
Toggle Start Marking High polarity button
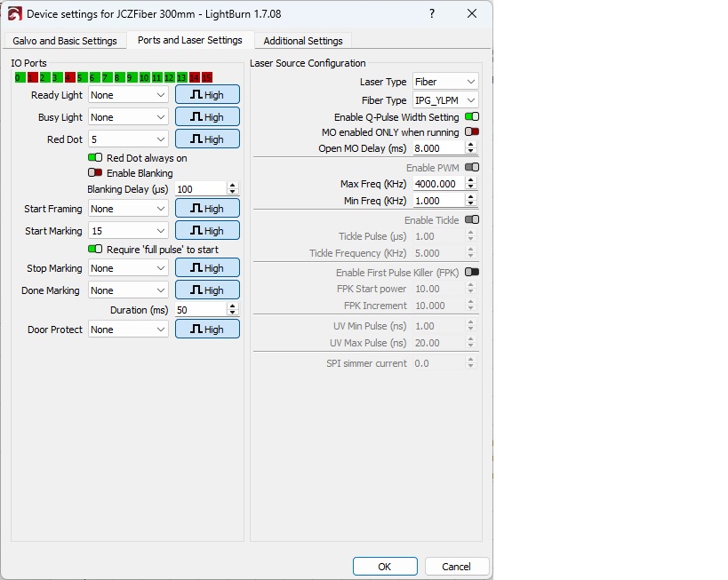pyautogui.click(x=207, y=231)
